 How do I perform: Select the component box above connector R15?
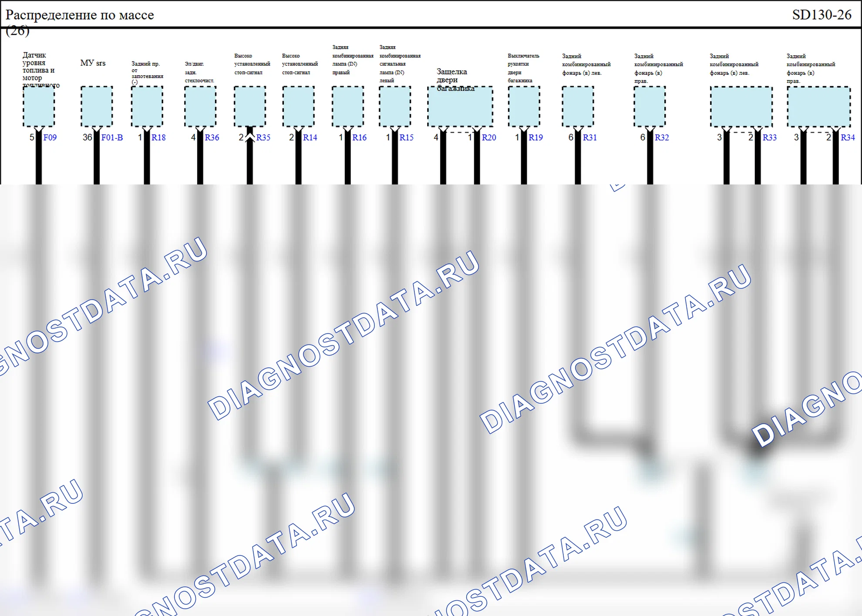click(x=395, y=107)
